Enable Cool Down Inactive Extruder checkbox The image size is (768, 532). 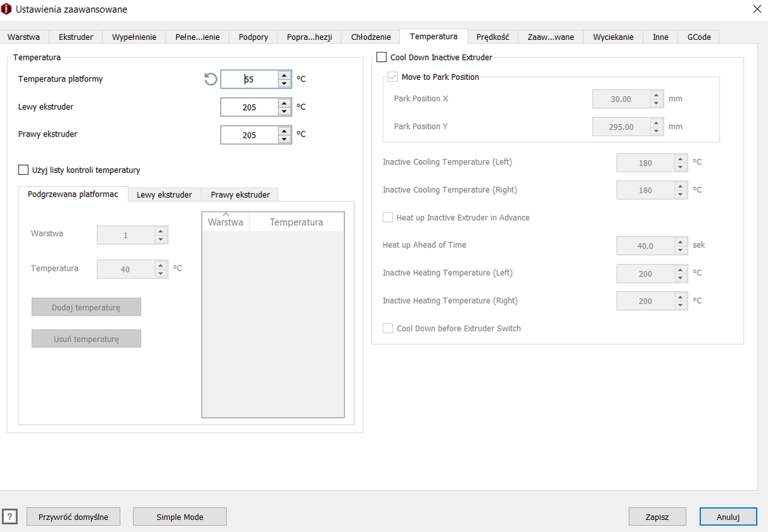[x=381, y=57]
